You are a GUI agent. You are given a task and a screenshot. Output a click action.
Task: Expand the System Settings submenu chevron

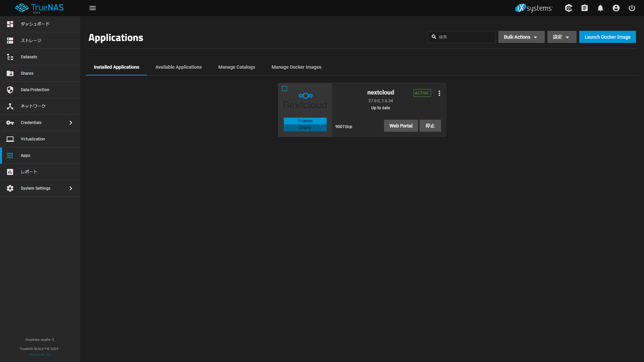[71, 188]
